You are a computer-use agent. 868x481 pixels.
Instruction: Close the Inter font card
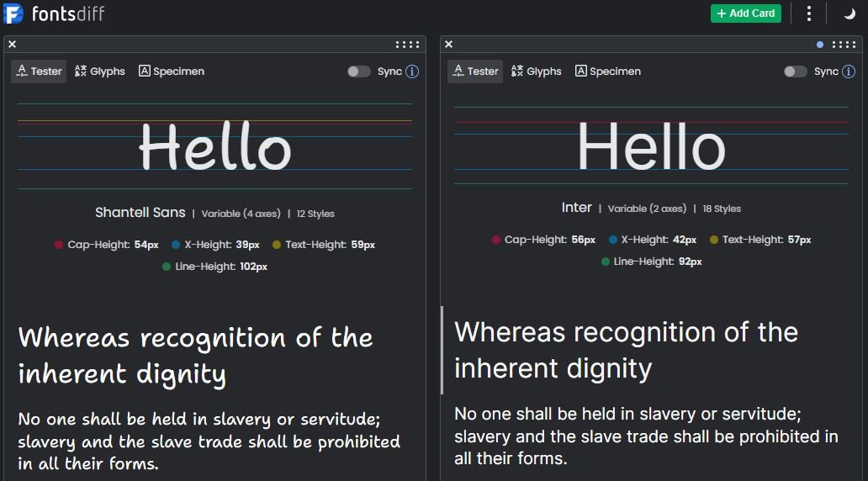448,45
